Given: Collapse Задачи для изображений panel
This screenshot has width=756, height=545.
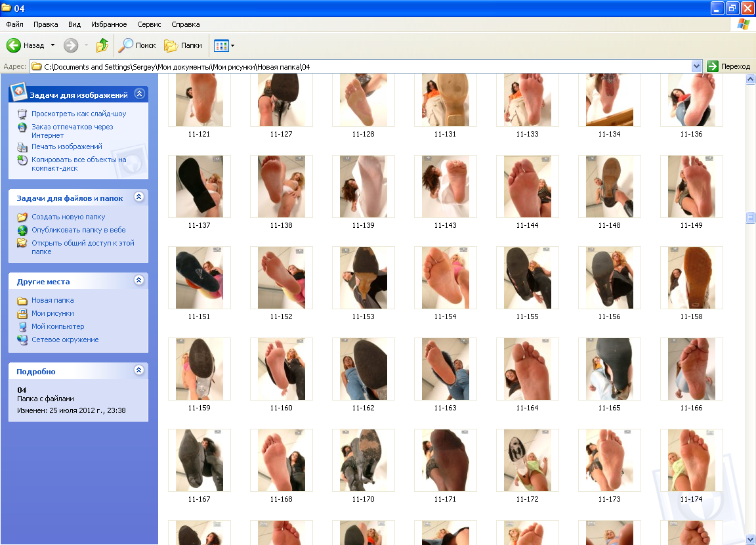Looking at the screenshot, I should (x=139, y=93).
